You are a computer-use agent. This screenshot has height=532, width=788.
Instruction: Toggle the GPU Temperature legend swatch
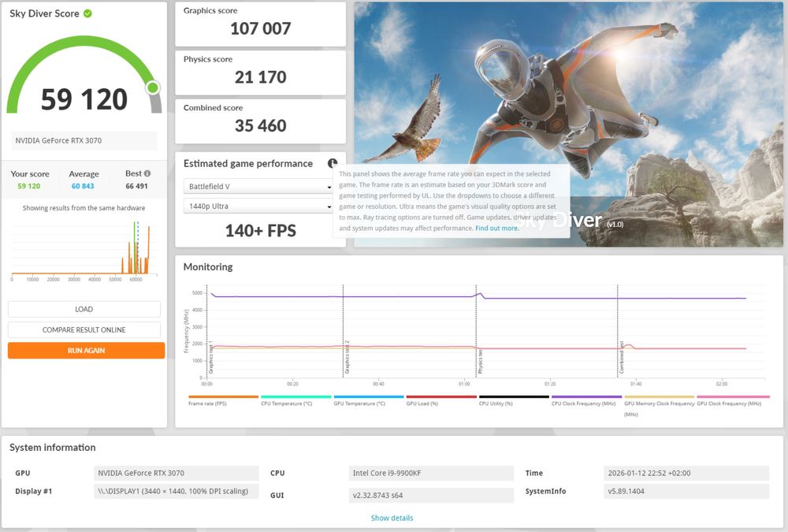[x=369, y=396]
